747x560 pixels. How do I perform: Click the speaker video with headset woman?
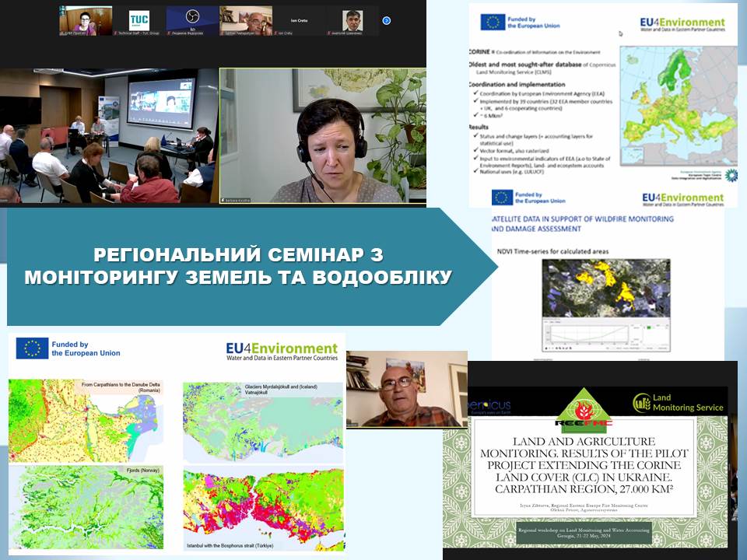(323, 136)
